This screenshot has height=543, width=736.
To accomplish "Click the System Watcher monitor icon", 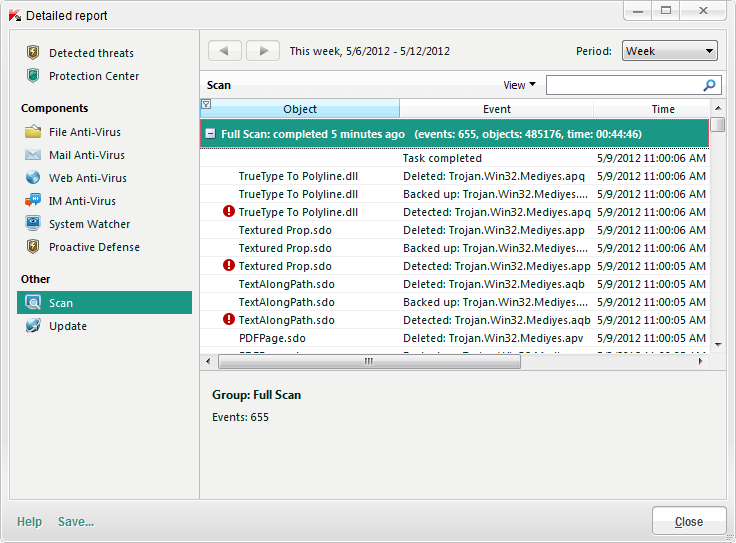I will 33,224.
